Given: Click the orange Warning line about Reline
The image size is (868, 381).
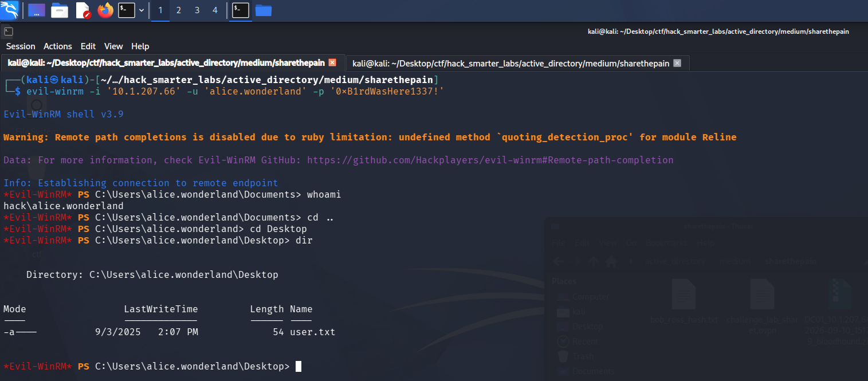Looking at the screenshot, I should point(370,137).
